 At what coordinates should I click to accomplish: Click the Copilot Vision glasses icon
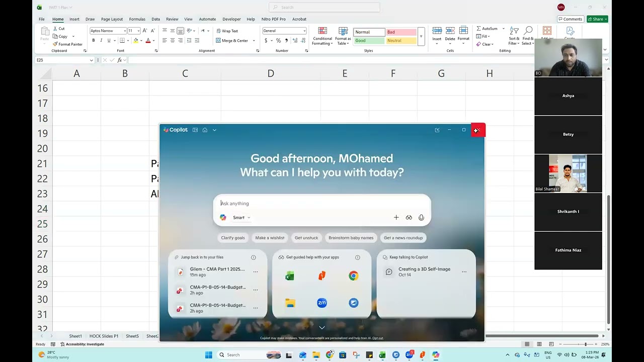click(409, 218)
